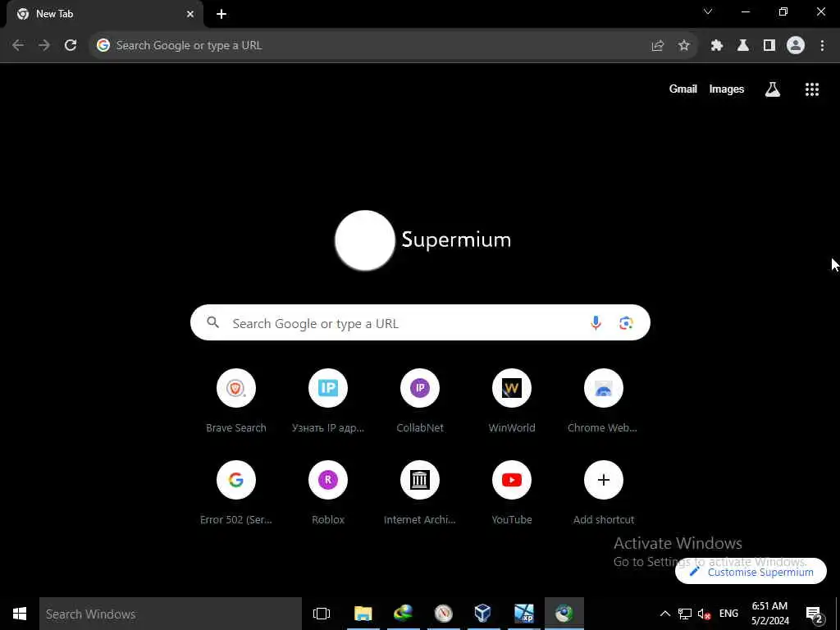Image resolution: width=840 pixels, height=630 pixels.
Task: Click the browser forward arrow
Action: pyautogui.click(x=44, y=46)
